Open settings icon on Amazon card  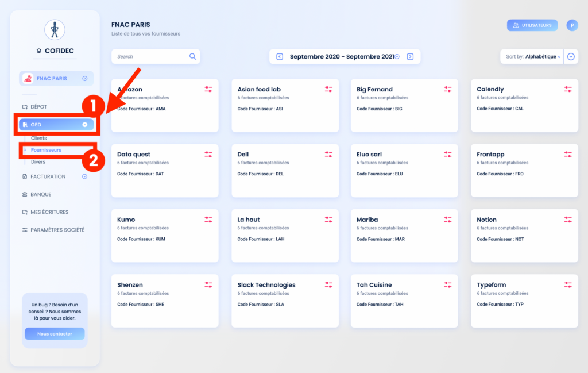pos(208,89)
